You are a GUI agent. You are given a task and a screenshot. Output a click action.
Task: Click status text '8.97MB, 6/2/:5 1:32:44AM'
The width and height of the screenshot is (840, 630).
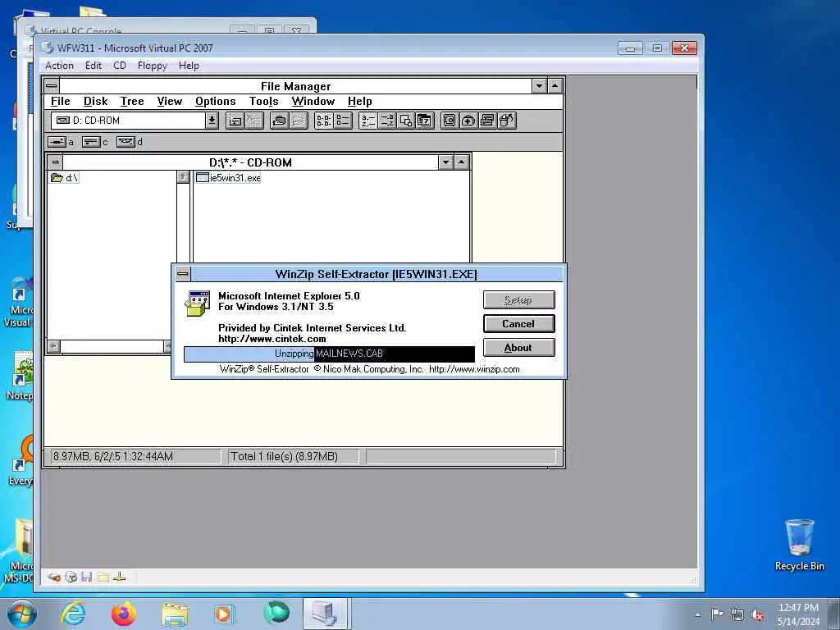tap(113, 456)
